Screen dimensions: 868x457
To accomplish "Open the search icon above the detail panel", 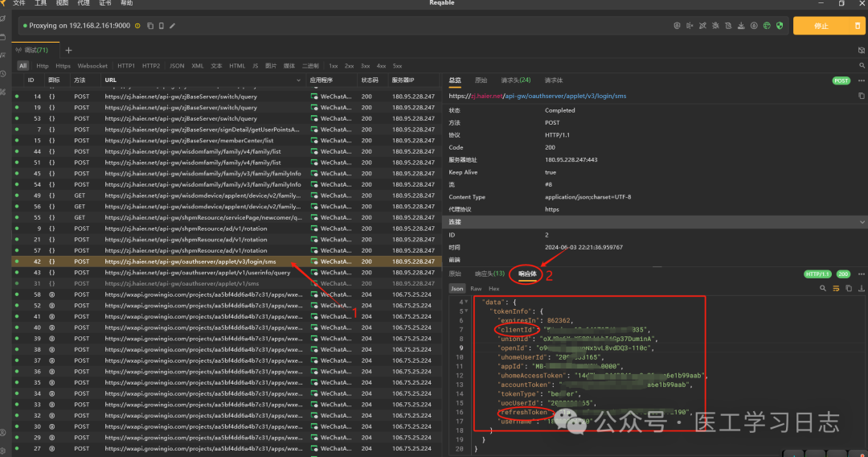I will tap(862, 65).
